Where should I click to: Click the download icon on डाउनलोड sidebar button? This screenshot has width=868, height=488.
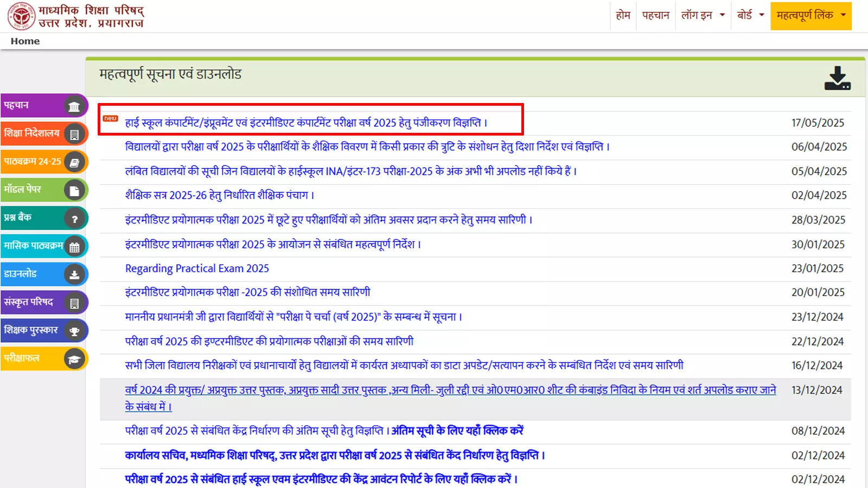tap(74, 275)
